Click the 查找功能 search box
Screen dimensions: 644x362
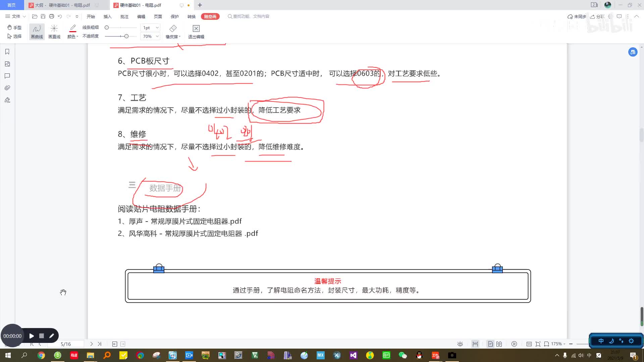pyautogui.click(x=249, y=16)
